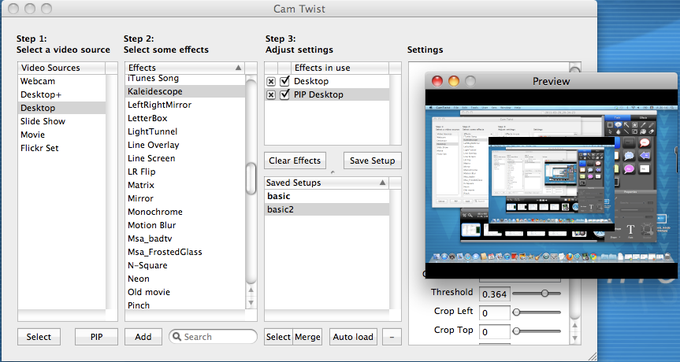
Task: Choose the LeftRightMirror effect
Action: pos(185,105)
